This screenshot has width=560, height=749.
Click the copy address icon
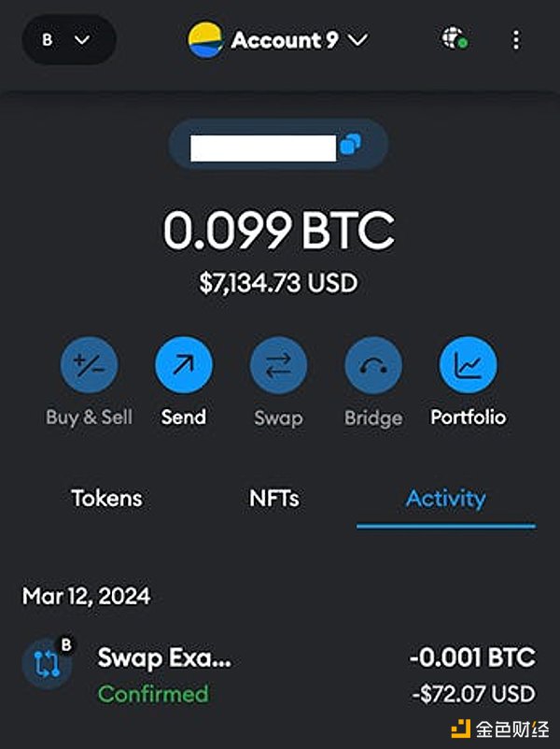click(x=352, y=145)
